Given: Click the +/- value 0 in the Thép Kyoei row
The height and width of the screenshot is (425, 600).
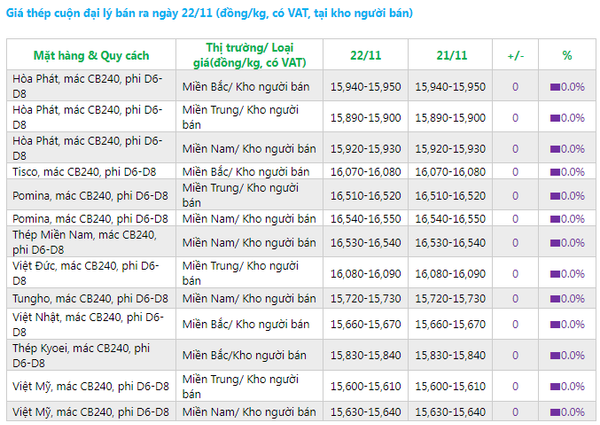Looking at the screenshot, I should (x=515, y=355).
